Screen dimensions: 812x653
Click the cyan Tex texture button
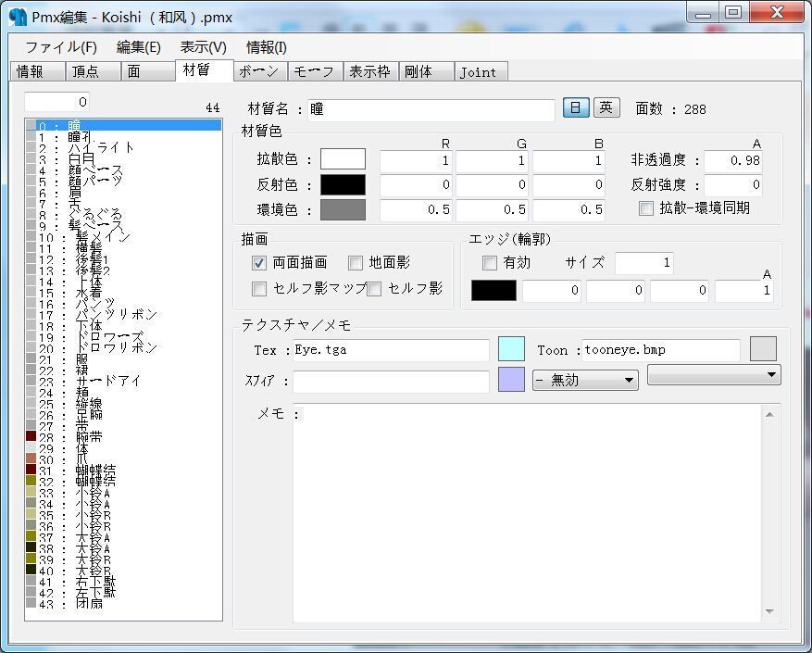[511, 349]
